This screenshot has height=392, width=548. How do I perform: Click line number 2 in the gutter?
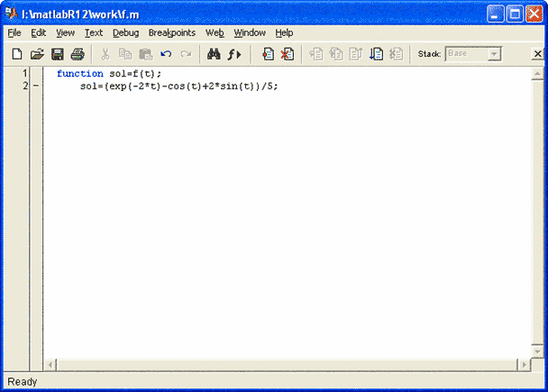click(x=25, y=86)
